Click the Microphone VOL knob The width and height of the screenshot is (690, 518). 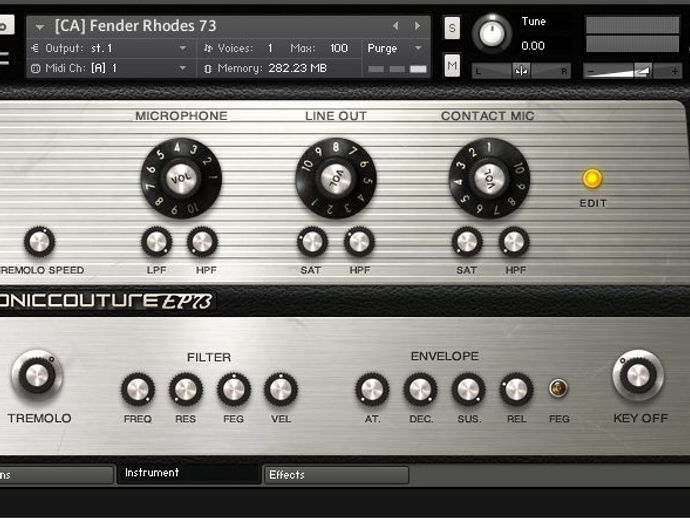coord(181,178)
